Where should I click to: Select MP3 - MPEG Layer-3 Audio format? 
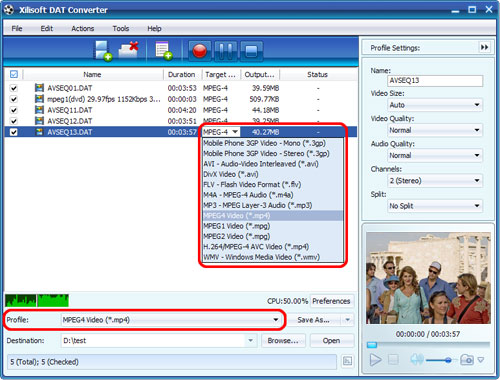(x=273, y=205)
